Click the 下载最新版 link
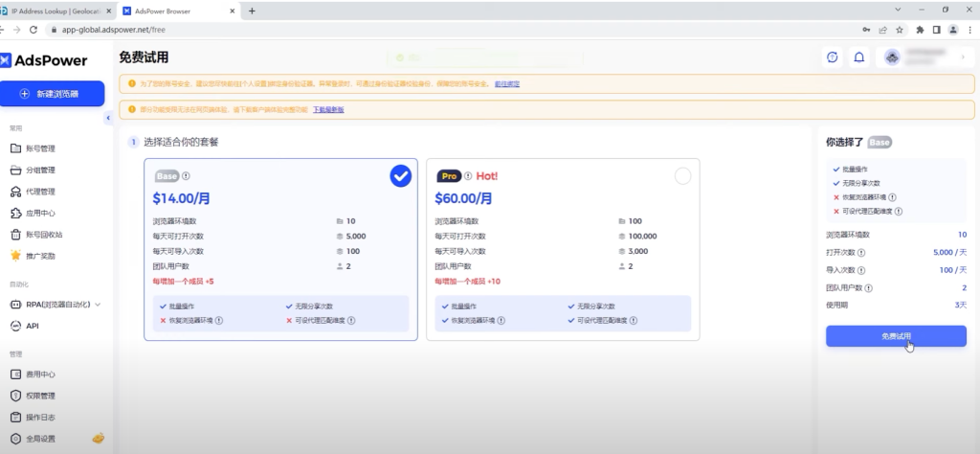The height and width of the screenshot is (454, 980). 328,109
